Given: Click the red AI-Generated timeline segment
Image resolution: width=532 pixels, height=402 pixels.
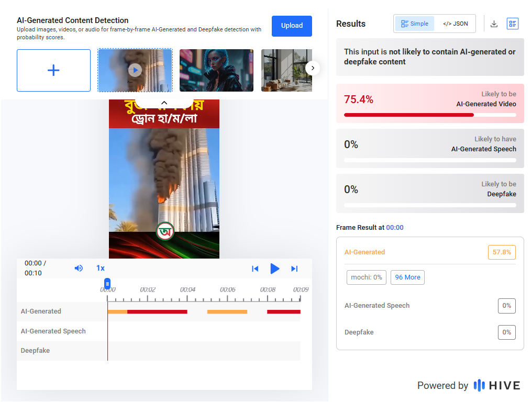Looking at the screenshot, I should point(157,311).
